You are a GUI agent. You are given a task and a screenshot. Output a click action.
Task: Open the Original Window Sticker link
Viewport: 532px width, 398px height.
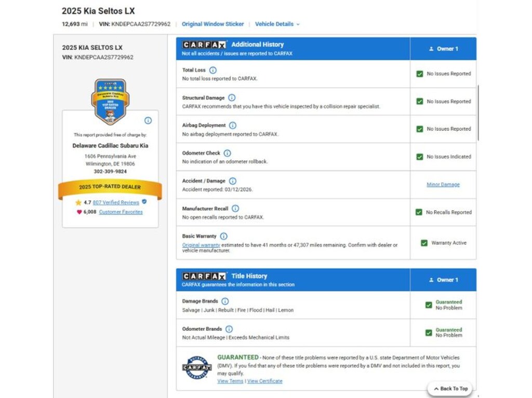(212, 24)
